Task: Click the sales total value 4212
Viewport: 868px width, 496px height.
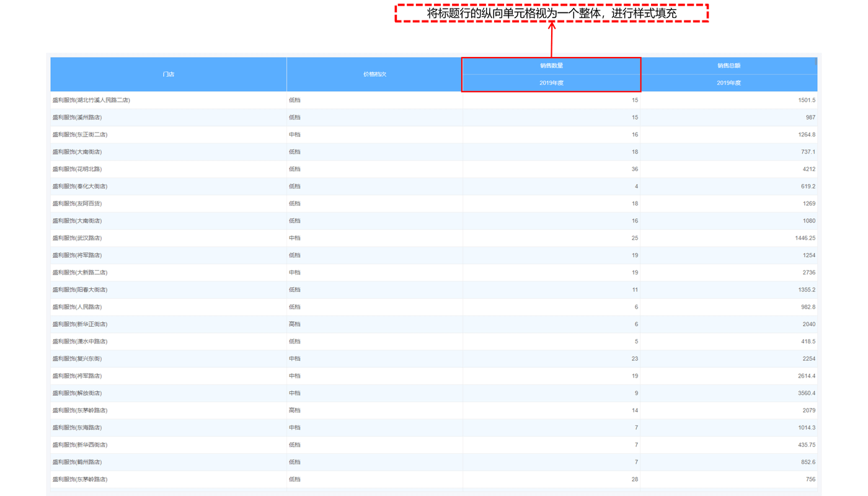Action: click(808, 169)
